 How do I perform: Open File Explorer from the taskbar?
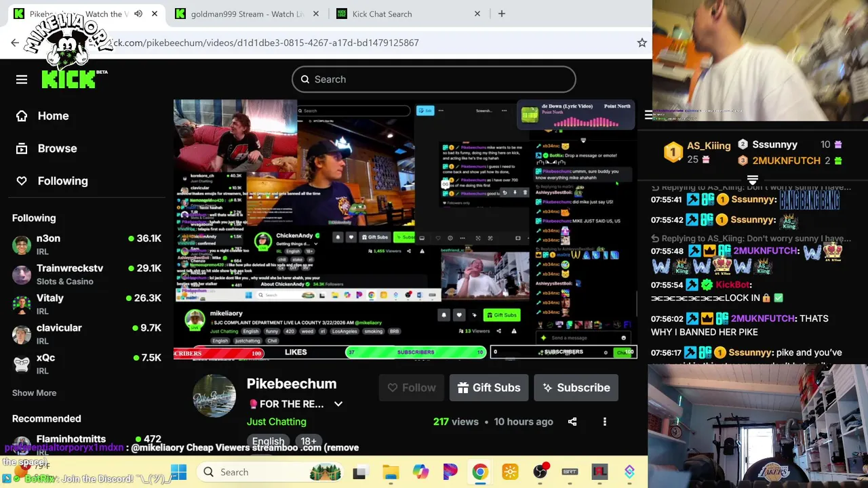(391, 472)
